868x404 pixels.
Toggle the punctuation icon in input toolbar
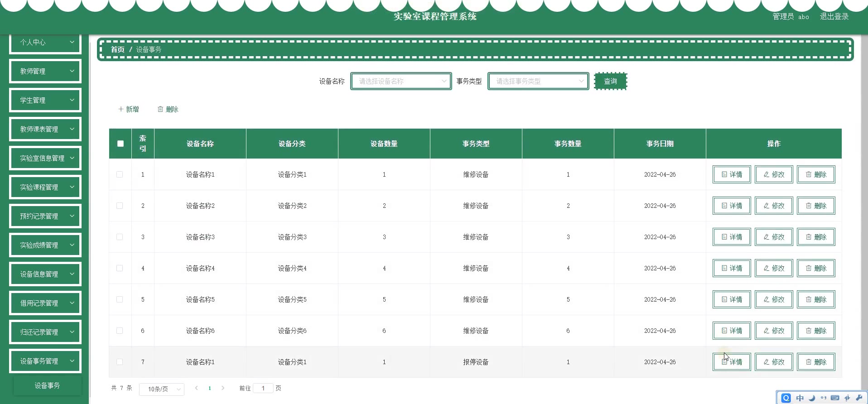point(824,398)
